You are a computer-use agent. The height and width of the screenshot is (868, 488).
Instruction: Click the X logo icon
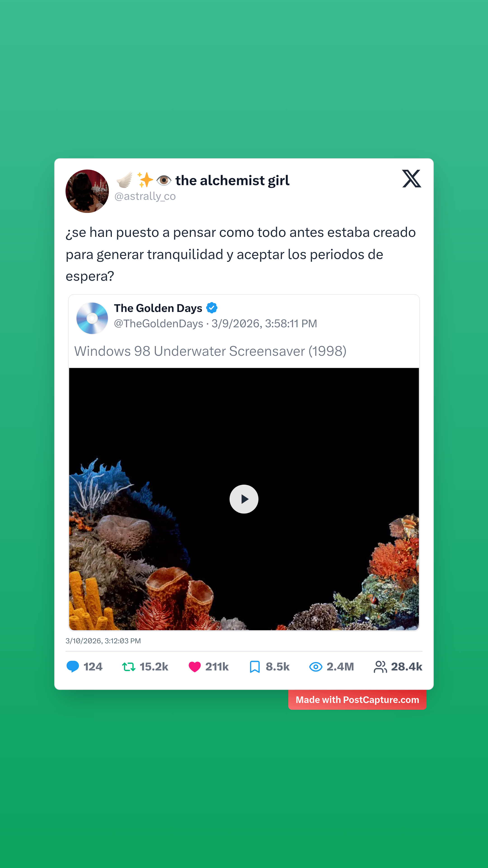point(412,179)
